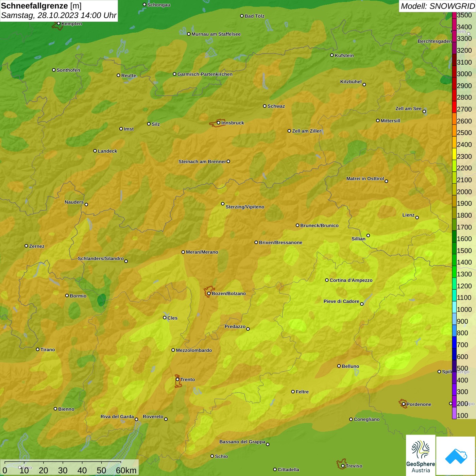The height and width of the screenshot is (476, 476).
Task: Click the 700 m blue legend swatch
Action: point(454,342)
